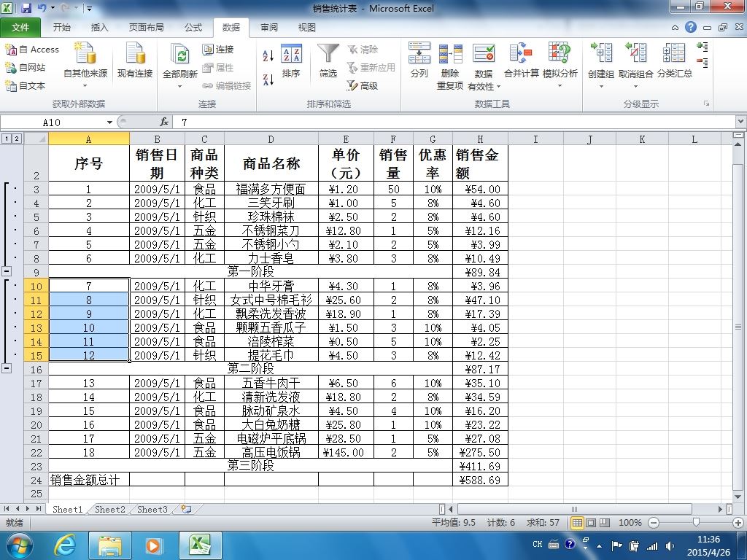Viewport: 747px width, 560px height.
Task: Import data from text file (自文本)
Action: click(x=26, y=86)
